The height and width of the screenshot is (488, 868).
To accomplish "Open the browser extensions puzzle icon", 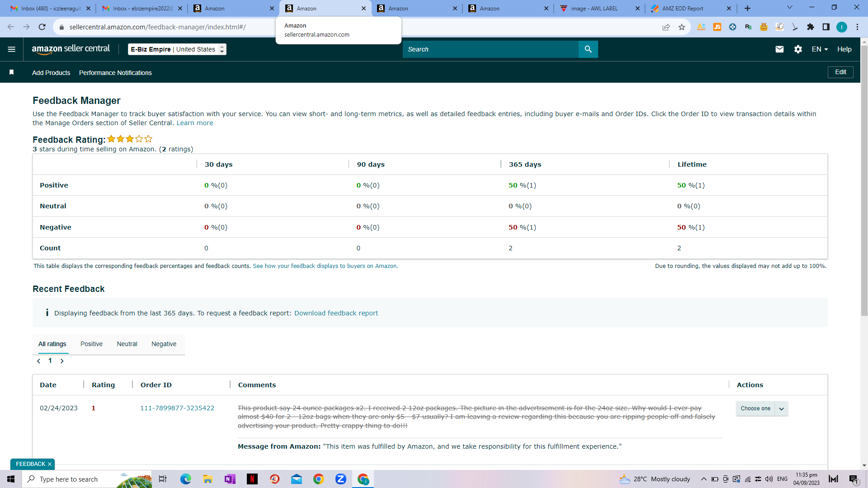I will coord(811,27).
